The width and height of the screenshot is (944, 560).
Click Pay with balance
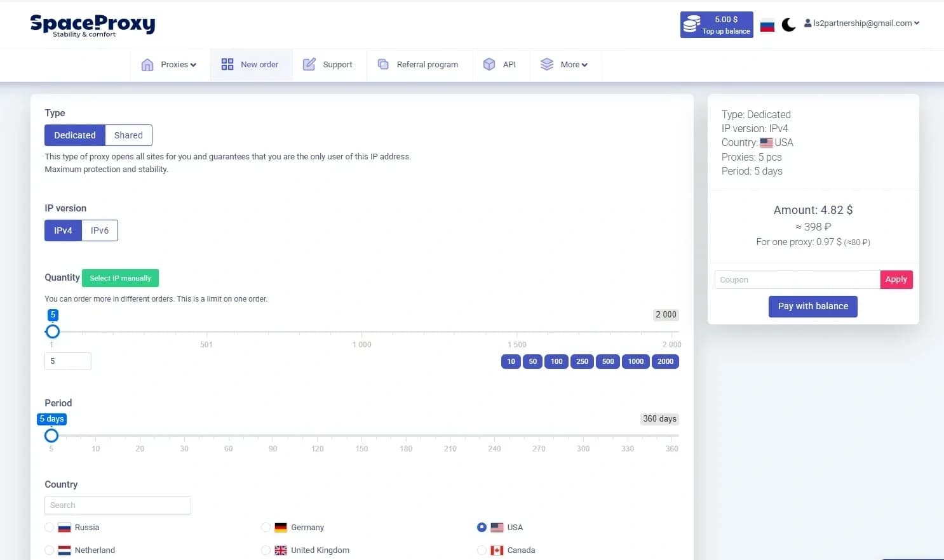[813, 306]
